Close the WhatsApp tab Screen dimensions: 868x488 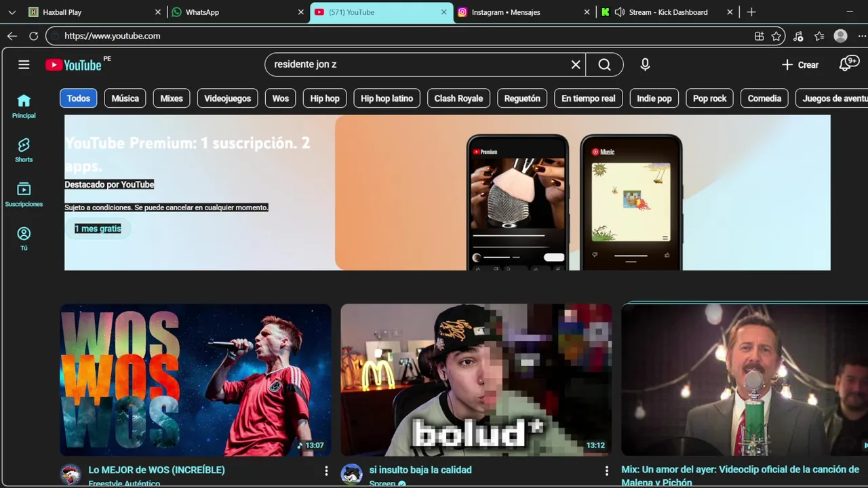click(x=301, y=12)
